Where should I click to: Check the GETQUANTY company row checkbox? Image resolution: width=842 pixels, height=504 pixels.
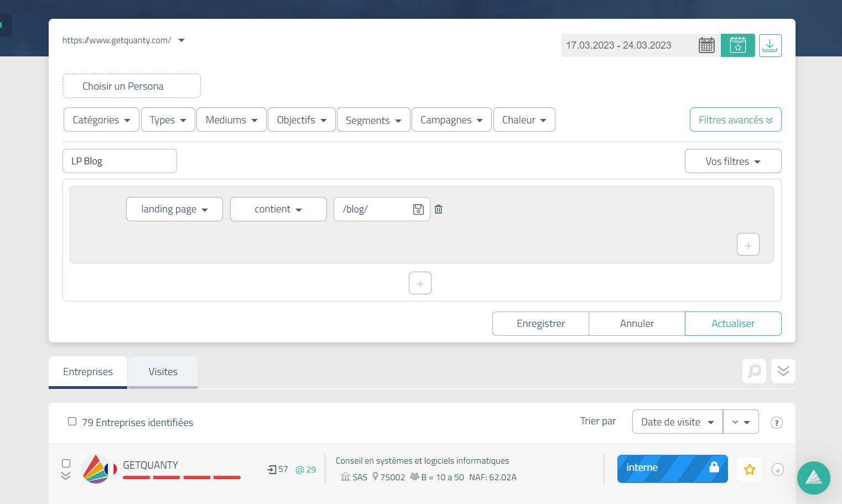[x=66, y=463]
